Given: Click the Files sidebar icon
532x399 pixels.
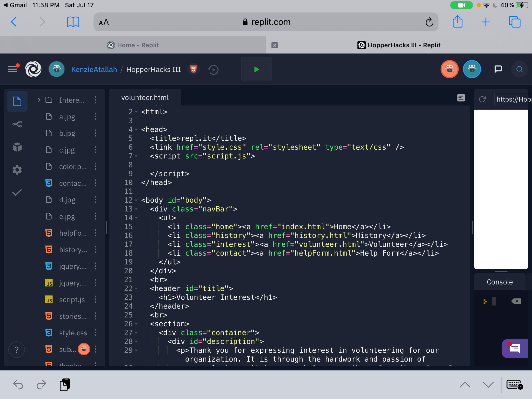Looking at the screenshot, I should click(17, 101).
